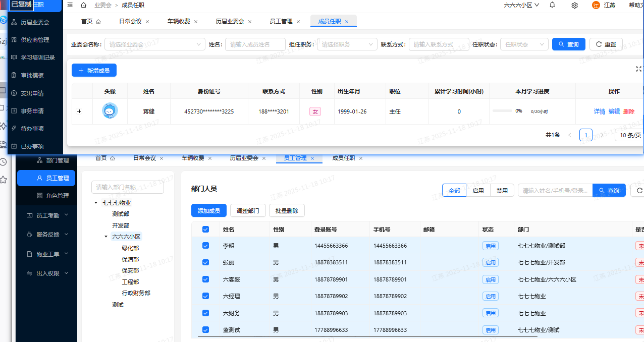Collapse sidebar using the menu fold icon

point(70,5)
